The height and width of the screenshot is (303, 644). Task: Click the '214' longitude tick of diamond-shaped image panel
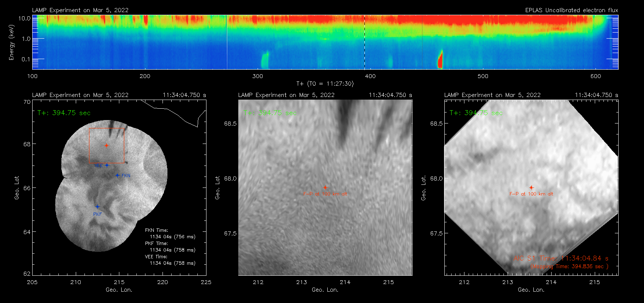pyautogui.click(x=551, y=282)
